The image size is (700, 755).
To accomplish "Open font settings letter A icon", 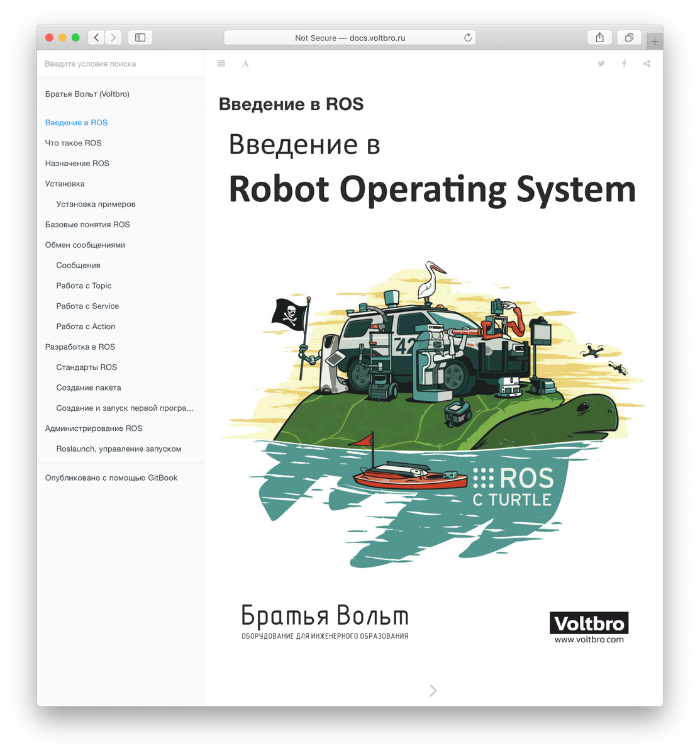I will [x=245, y=64].
